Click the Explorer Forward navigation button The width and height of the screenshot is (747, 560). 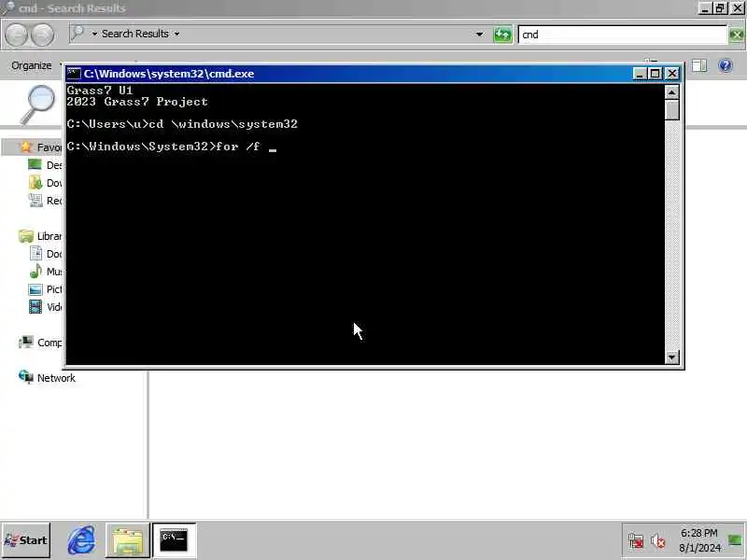coord(42,35)
